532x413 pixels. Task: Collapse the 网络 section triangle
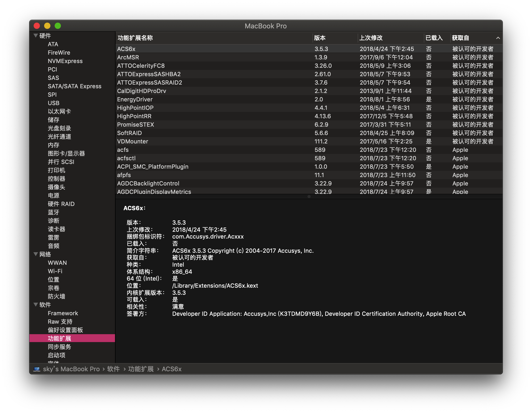(x=36, y=254)
